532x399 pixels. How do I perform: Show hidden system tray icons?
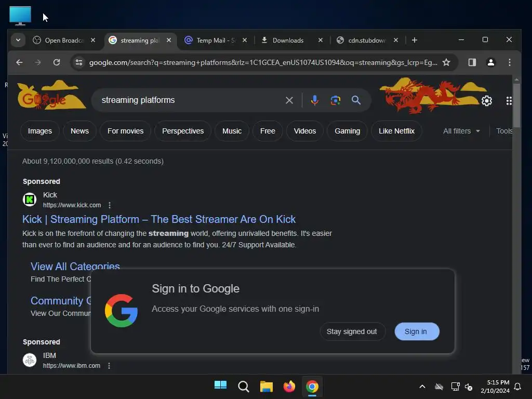(x=422, y=387)
